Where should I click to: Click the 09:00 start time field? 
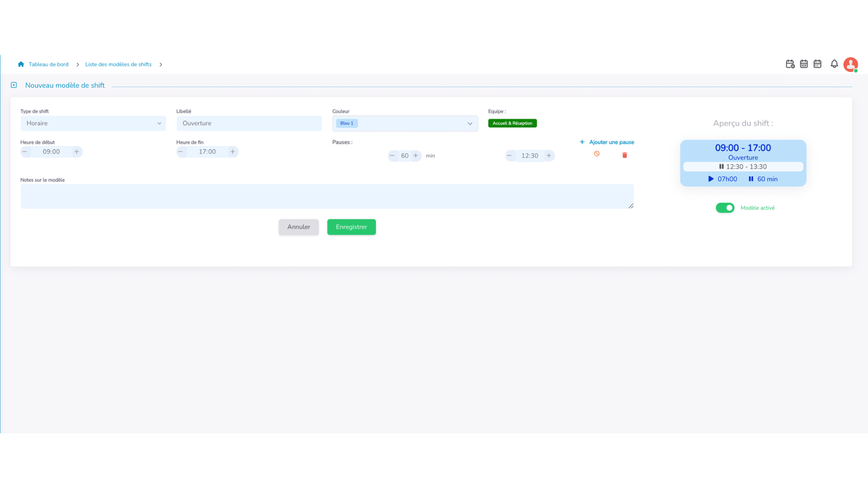click(51, 152)
